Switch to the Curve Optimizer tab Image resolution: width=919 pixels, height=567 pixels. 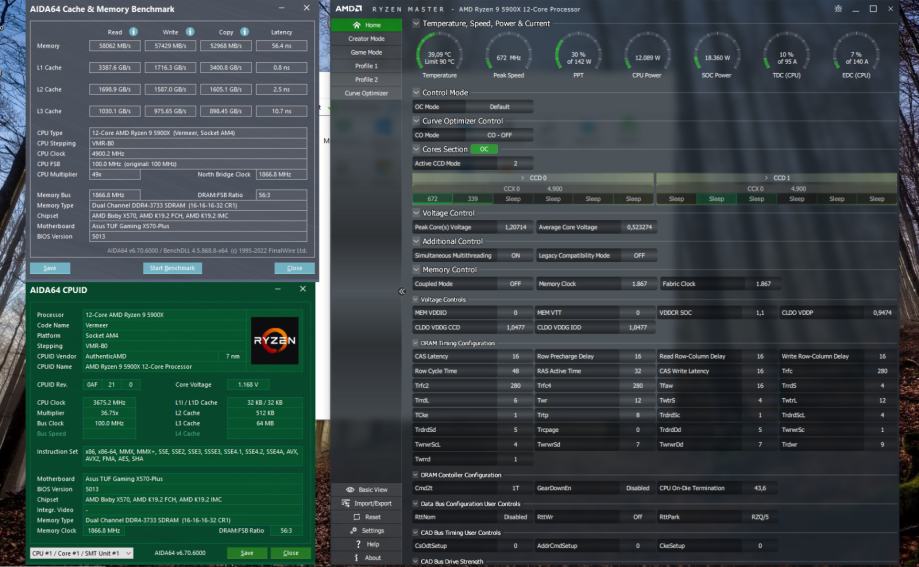click(366, 93)
